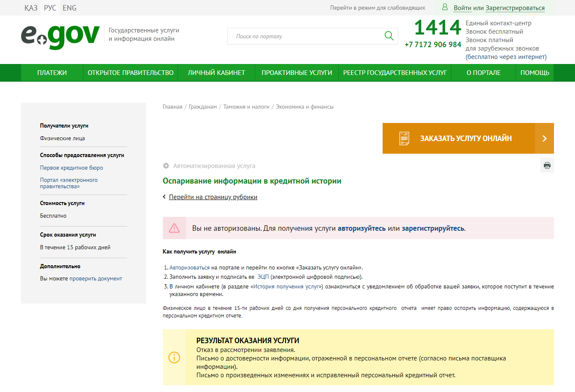
Task: Print the page using the printer icon
Action: coord(547,165)
